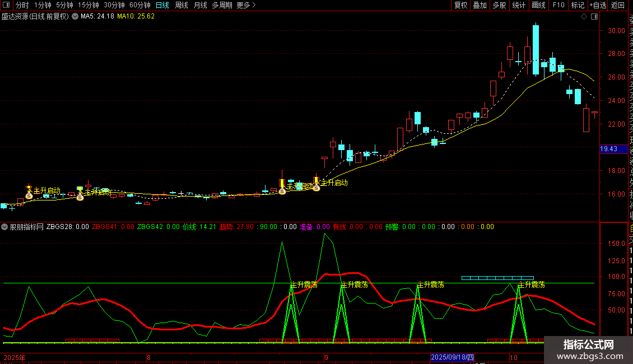Open chart settings dropdown beside 盛达资源 title
The image size is (633, 364).
[x=75, y=17]
